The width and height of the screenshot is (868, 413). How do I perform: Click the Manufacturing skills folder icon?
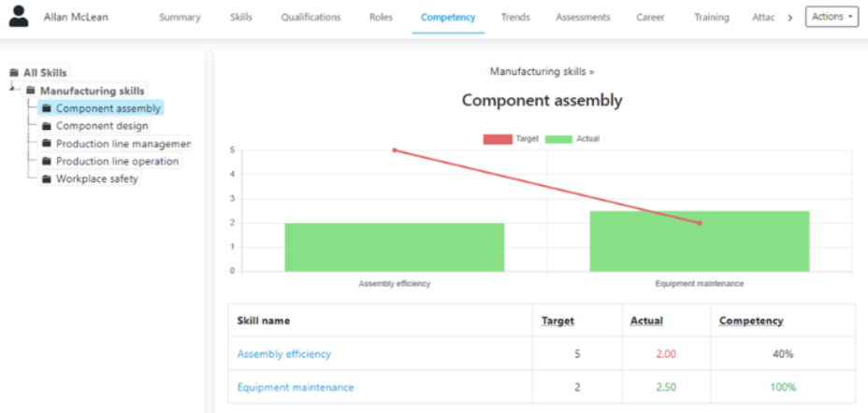(x=31, y=91)
